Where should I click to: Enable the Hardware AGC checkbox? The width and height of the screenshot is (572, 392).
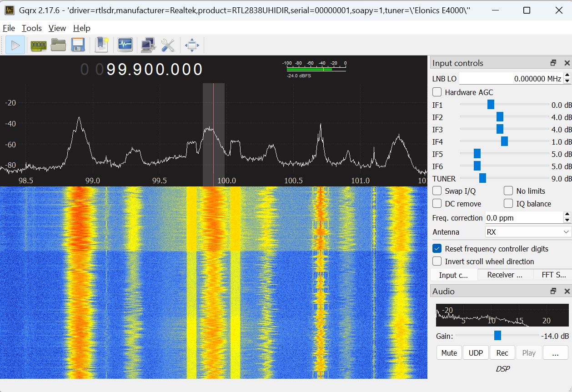(x=437, y=92)
